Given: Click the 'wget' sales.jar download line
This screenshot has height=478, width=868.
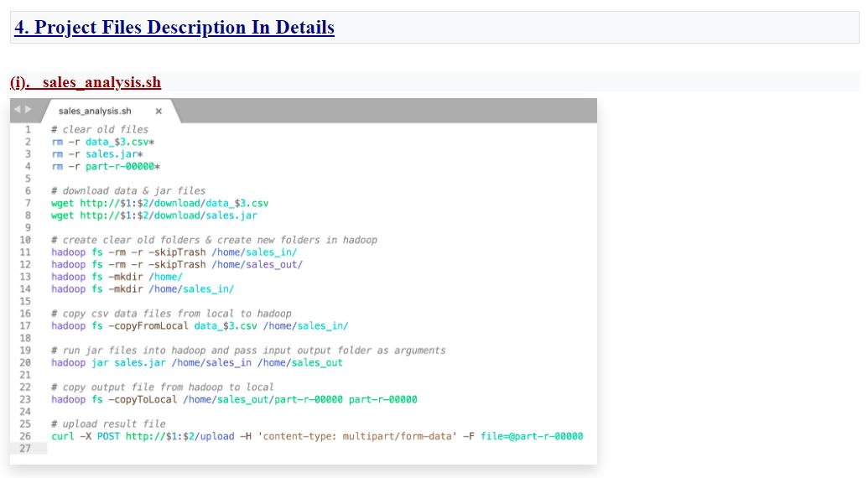Looking at the screenshot, I should point(153,216).
